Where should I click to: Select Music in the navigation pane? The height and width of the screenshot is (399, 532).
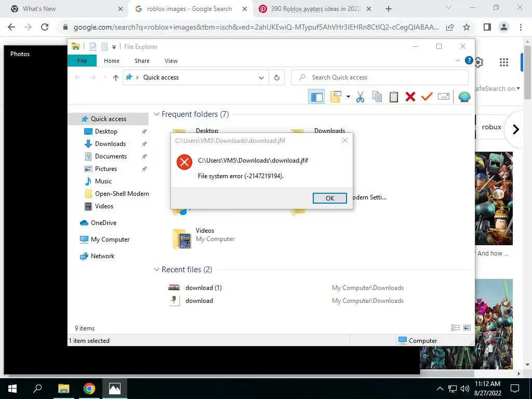point(103,181)
